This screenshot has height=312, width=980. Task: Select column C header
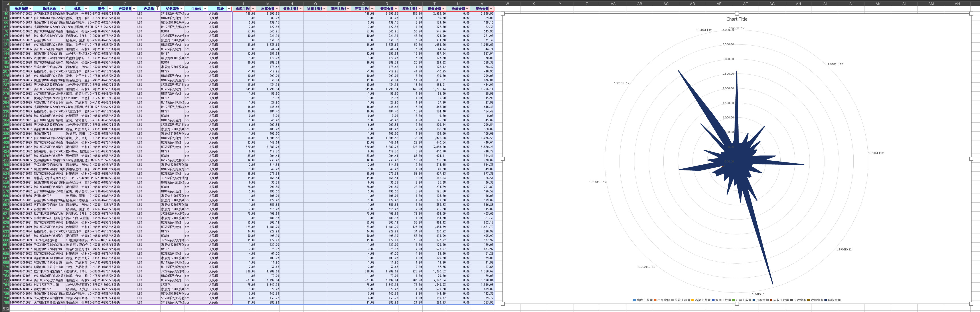click(21, 3)
